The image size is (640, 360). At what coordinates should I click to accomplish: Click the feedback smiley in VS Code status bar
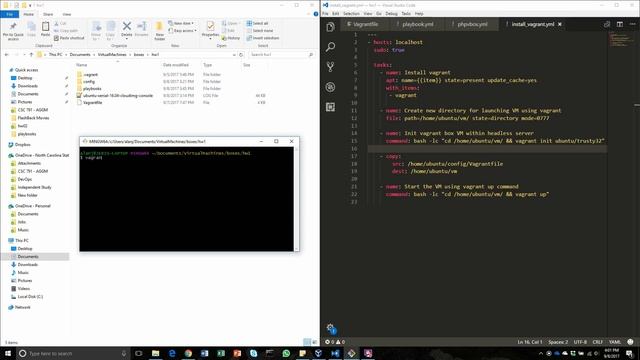[630, 342]
